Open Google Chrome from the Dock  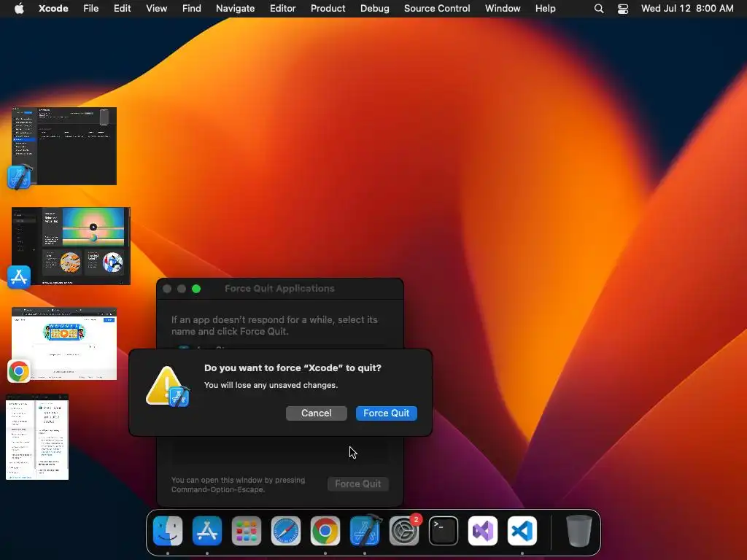click(325, 531)
